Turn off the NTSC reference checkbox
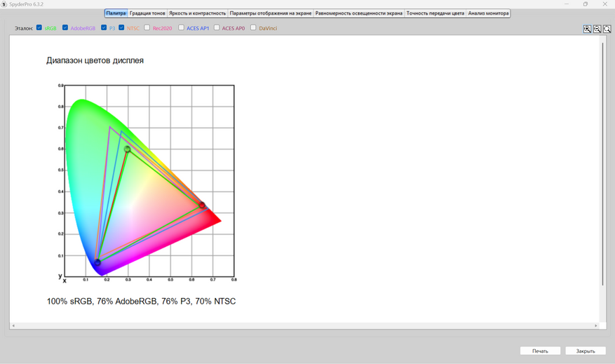The image size is (615, 364). point(121,28)
